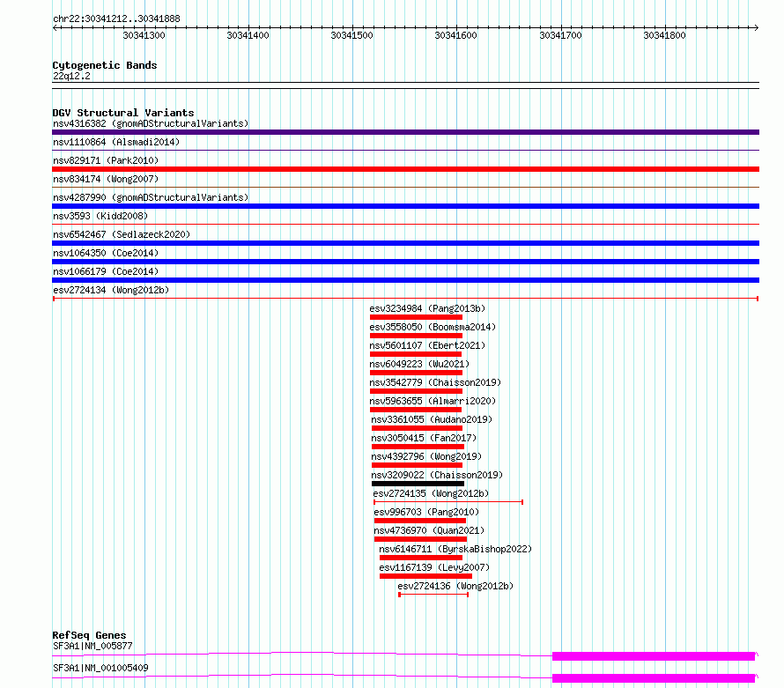This screenshot has width=784, height=688.
Task: Select the SF3A1|NM_001005409 gene label
Action: (100, 668)
